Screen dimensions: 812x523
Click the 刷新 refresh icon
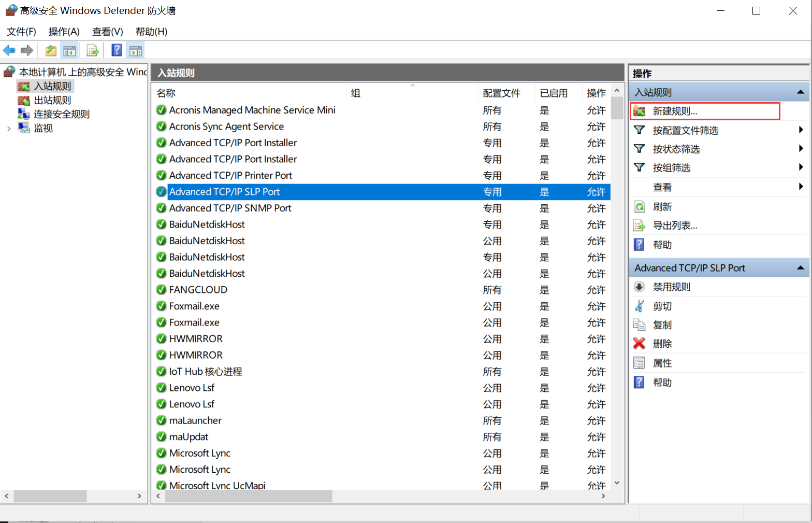640,207
